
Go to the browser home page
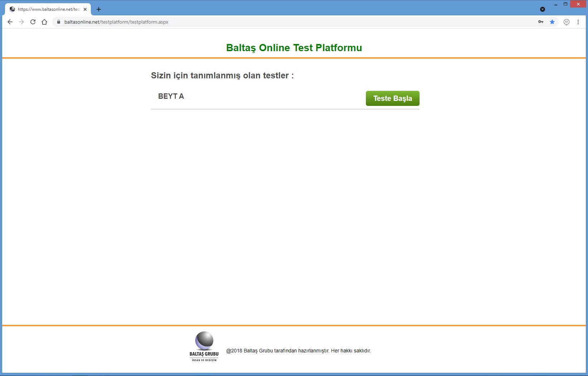44,22
